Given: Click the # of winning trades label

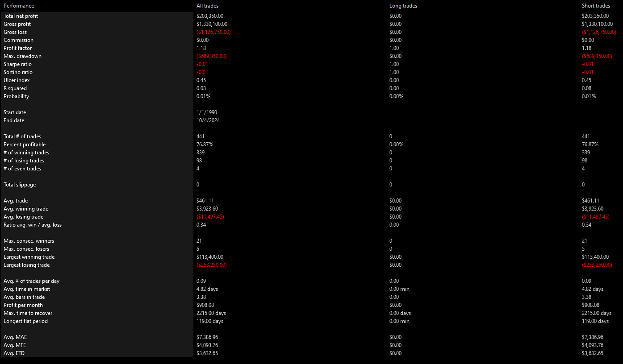Looking at the screenshot, I should (x=26, y=153).
